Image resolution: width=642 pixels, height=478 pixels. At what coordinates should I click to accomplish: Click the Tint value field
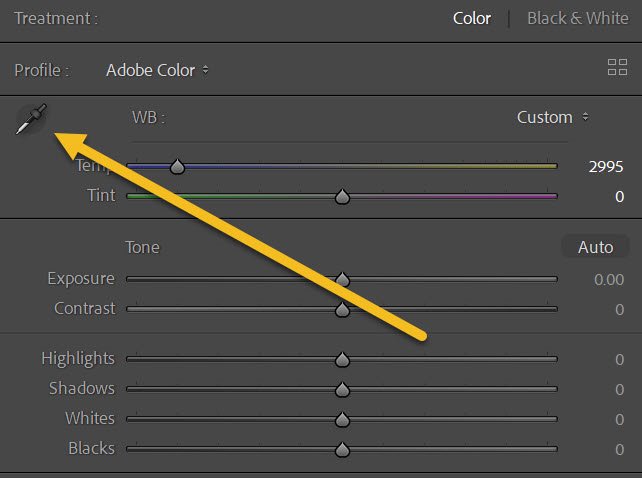pos(619,197)
